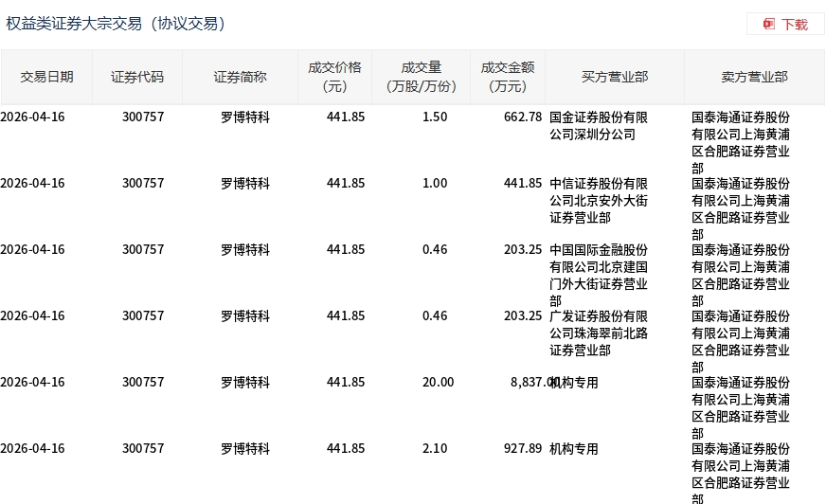Select the amount cell 927.89
Image resolution: width=826 pixels, height=504 pixels.
pyautogui.click(x=523, y=449)
